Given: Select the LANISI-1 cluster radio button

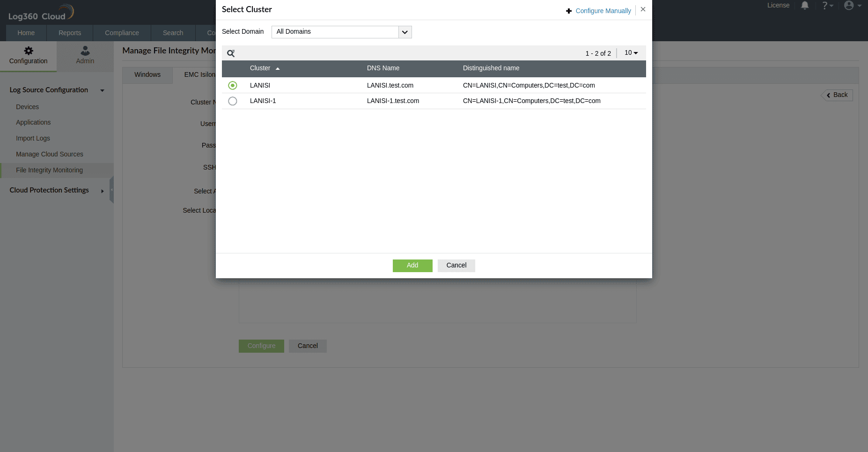Looking at the screenshot, I should pos(233,101).
